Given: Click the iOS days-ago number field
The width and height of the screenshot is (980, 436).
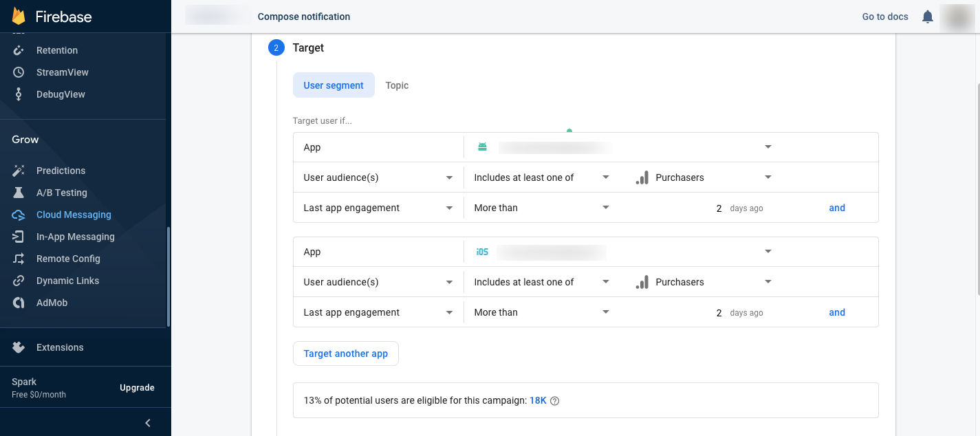Looking at the screenshot, I should 719,313.
